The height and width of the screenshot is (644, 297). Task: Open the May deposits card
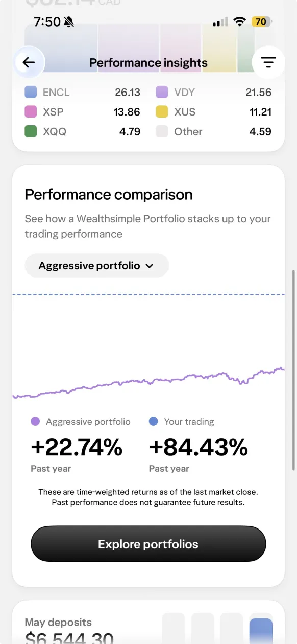(148, 622)
